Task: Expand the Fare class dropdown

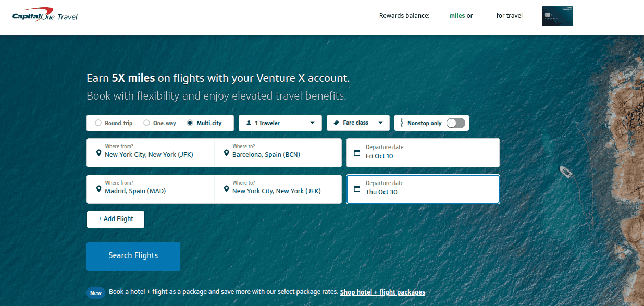Action: tap(358, 123)
